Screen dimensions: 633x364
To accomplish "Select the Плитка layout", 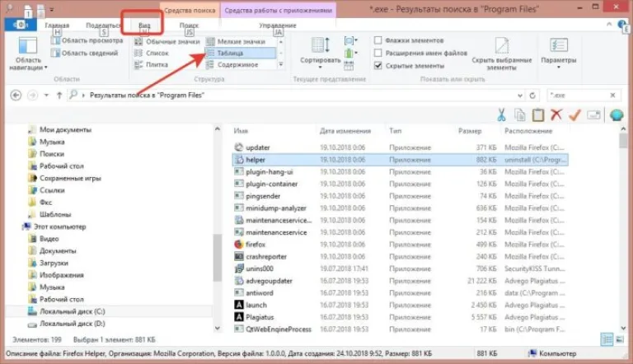I will coord(152,64).
